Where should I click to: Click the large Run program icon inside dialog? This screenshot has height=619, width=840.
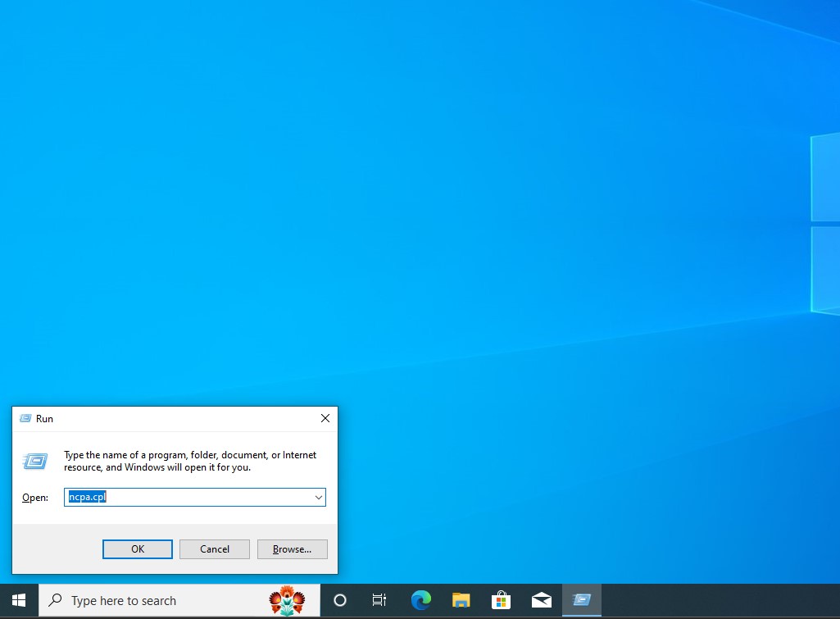[35, 461]
